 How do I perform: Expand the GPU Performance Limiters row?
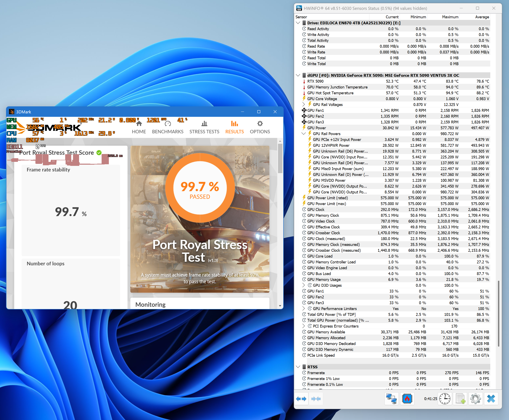pyautogui.click(x=304, y=309)
